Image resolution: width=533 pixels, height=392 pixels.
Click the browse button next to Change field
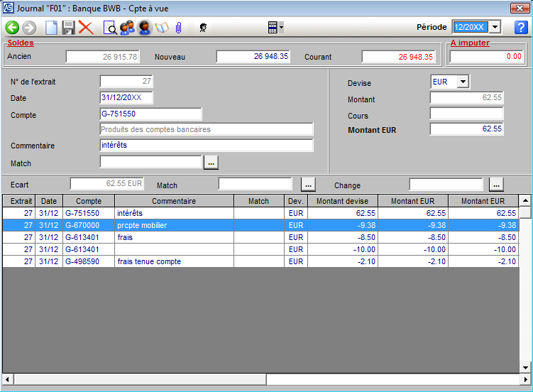[496, 185]
